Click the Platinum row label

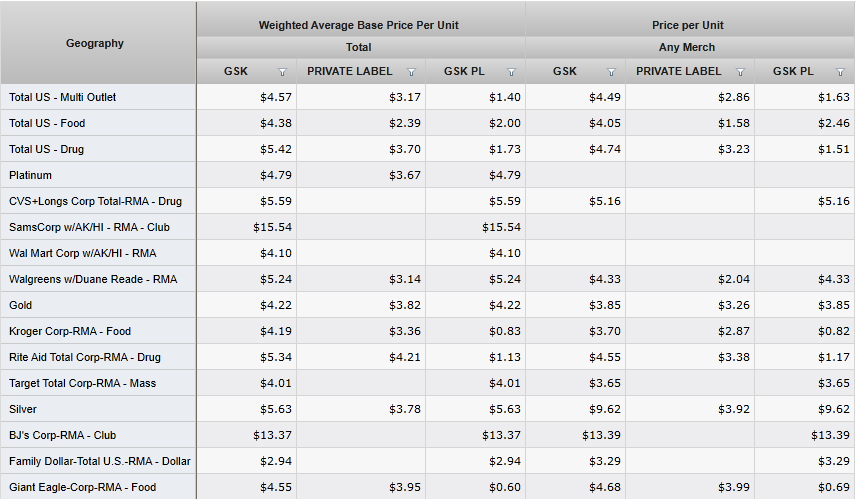click(31, 175)
